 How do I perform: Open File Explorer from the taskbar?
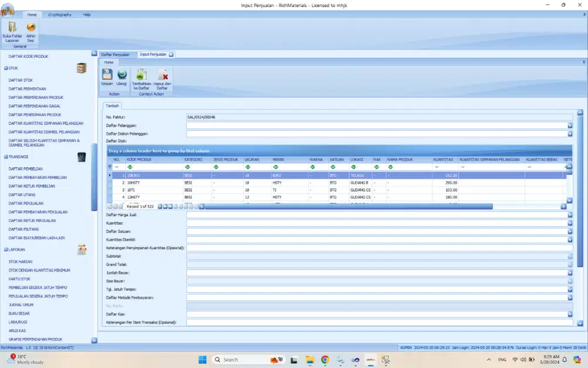tap(310, 360)
